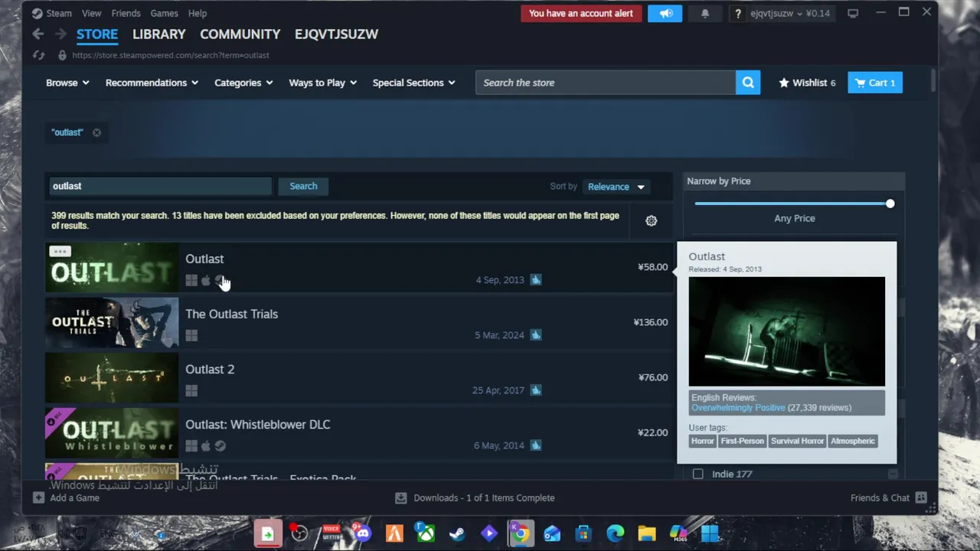Viewport: 980px width, 551px height.
Task: Open the account alert notice
Action: click(580, 13)
